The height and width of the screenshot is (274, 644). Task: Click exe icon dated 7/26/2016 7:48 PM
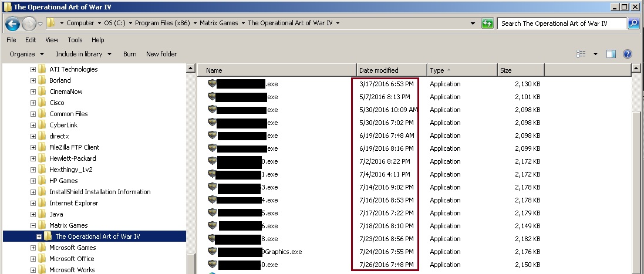(x=212, y=265)
